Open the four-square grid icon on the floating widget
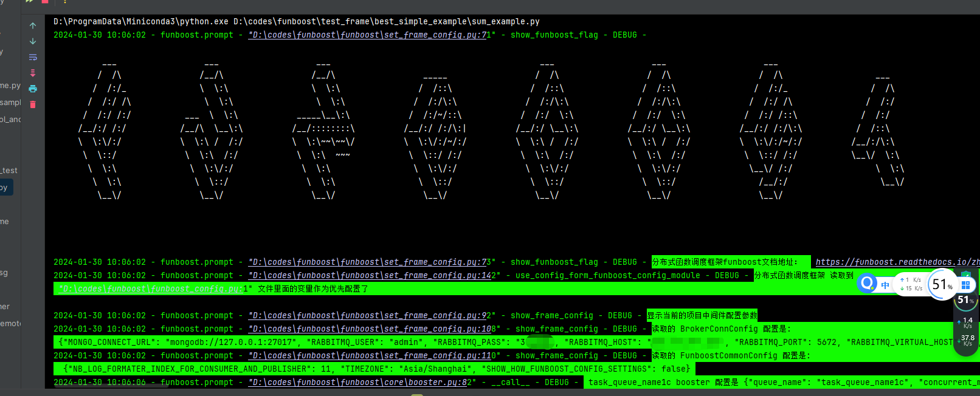This screenshot has height=396, width=980. (x=965, y=285)
